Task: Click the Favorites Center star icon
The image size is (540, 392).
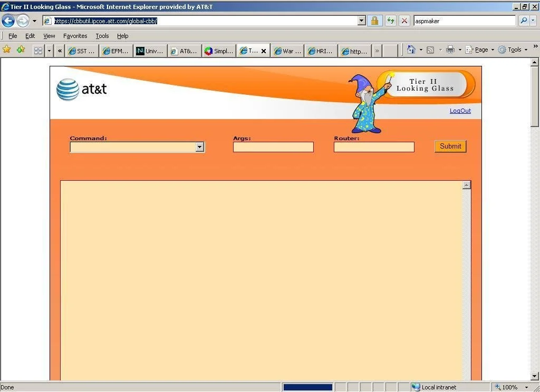Action: tap(6, 50)
